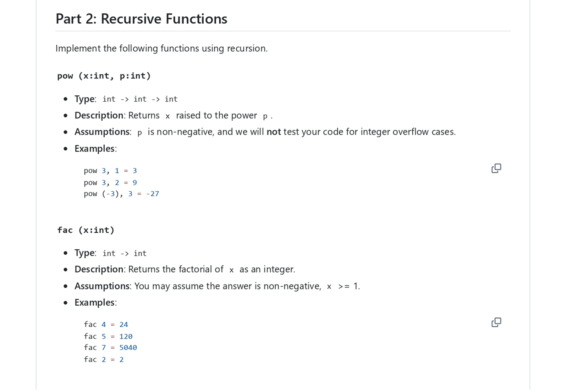Click the bold 'Description' label under fac
The height and width of the screenshot is (392, 565).
(x=99, y=269)
